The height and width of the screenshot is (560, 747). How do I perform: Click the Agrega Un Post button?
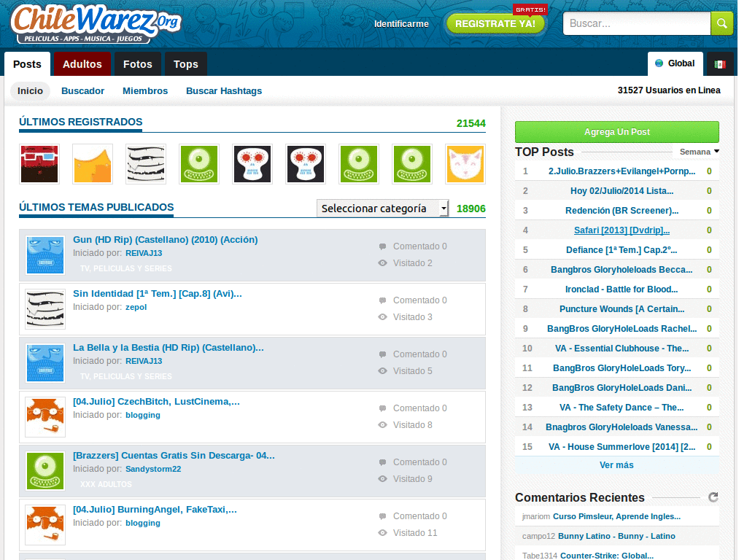coord(617,132)
